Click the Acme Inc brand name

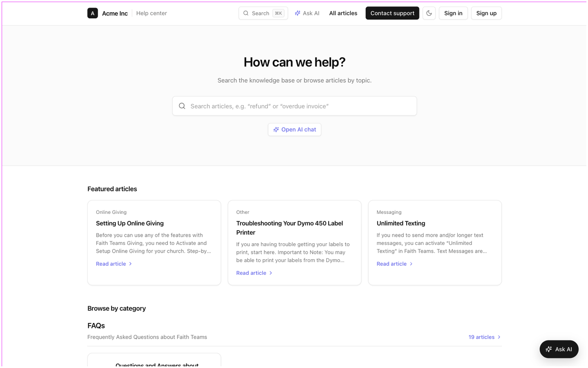click(115, 13)
